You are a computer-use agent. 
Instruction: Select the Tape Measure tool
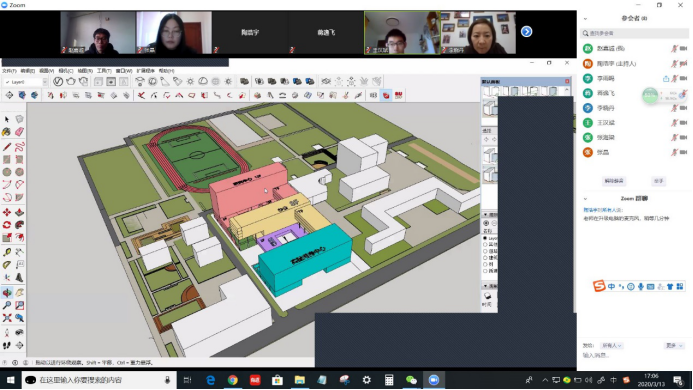pos(7,252)
